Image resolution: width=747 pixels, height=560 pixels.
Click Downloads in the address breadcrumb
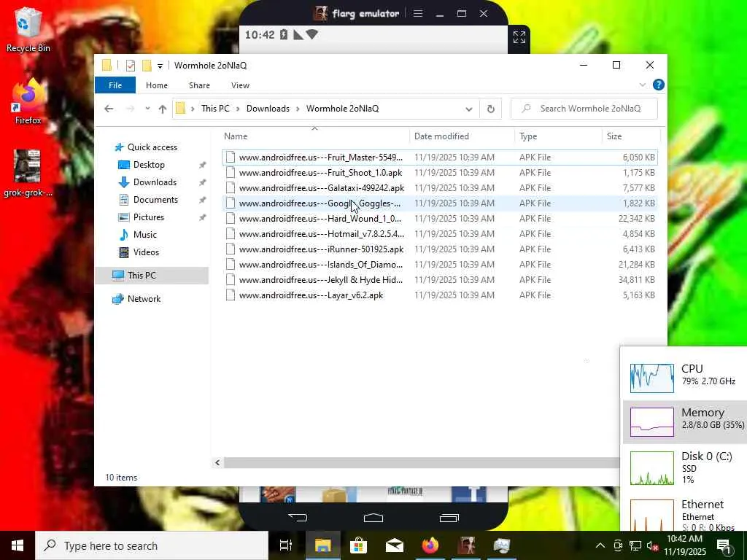click(268, 109)
